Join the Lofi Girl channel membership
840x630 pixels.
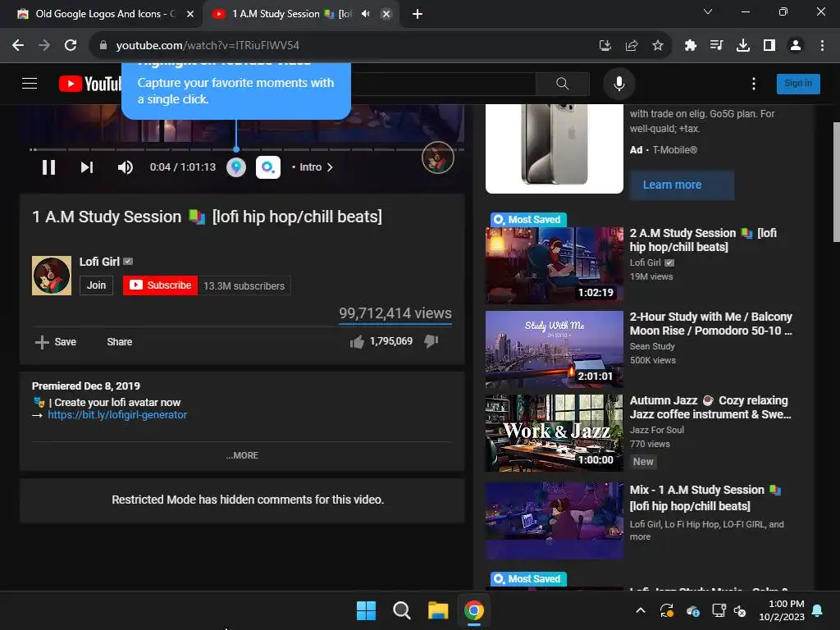coord(97,285)
